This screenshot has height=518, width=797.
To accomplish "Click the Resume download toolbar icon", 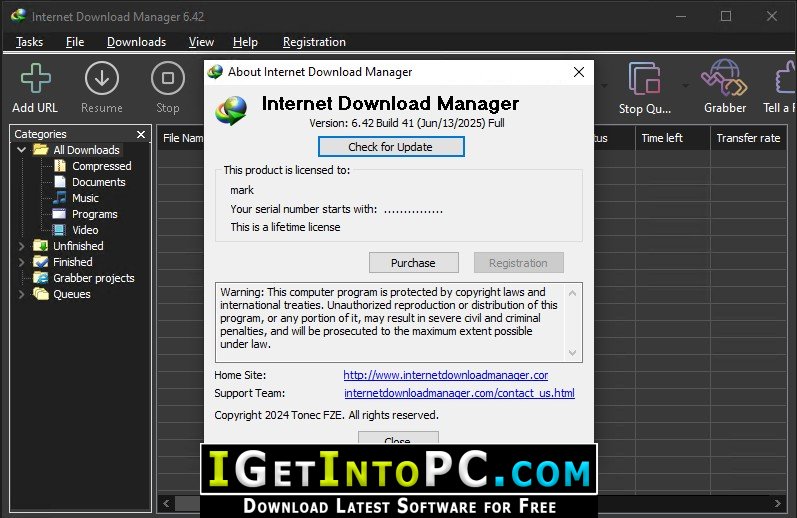I will tap(102, 78).
